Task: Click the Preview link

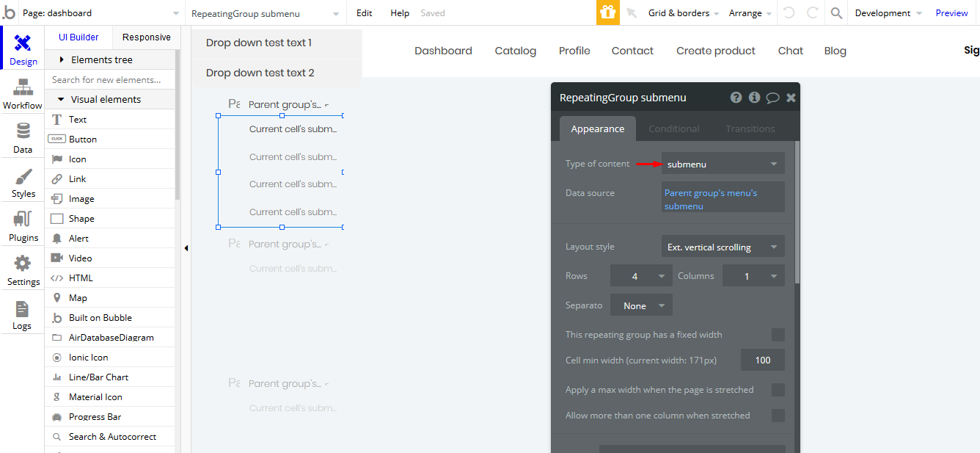Action: pos(952,13)
